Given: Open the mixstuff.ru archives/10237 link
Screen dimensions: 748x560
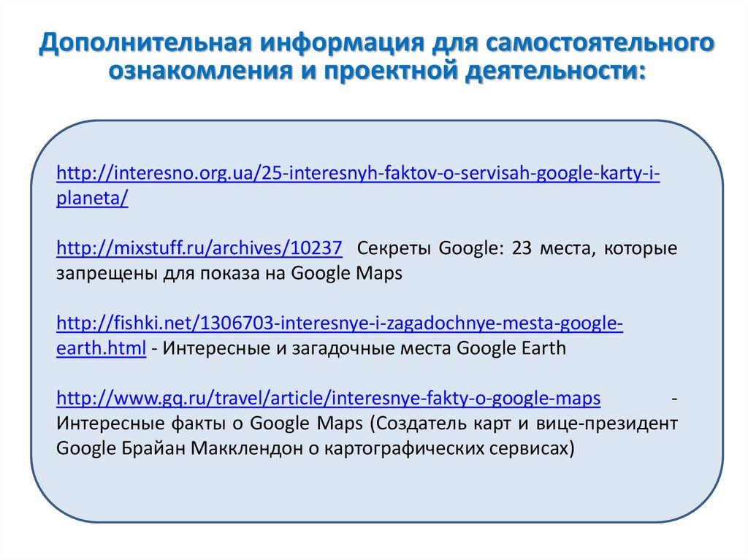Looking at the screenshot, I should 199,248.
